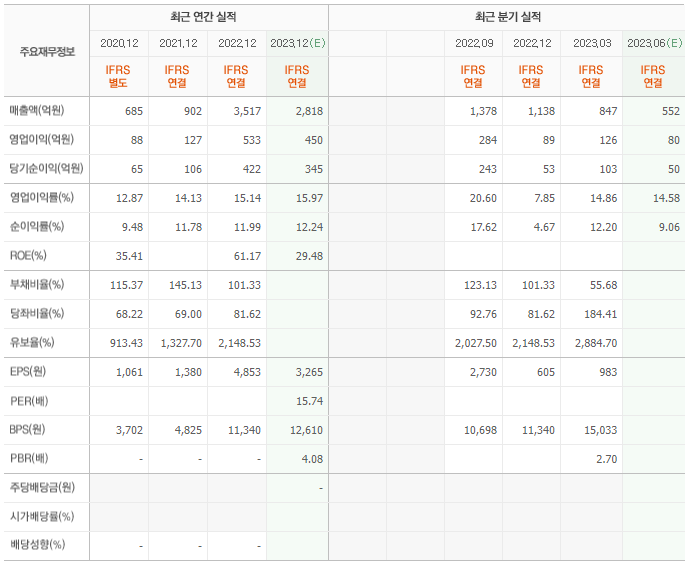689x564 pixels.
Task: Click the 2020.12 annual column header
Action: tap(119, 43)
